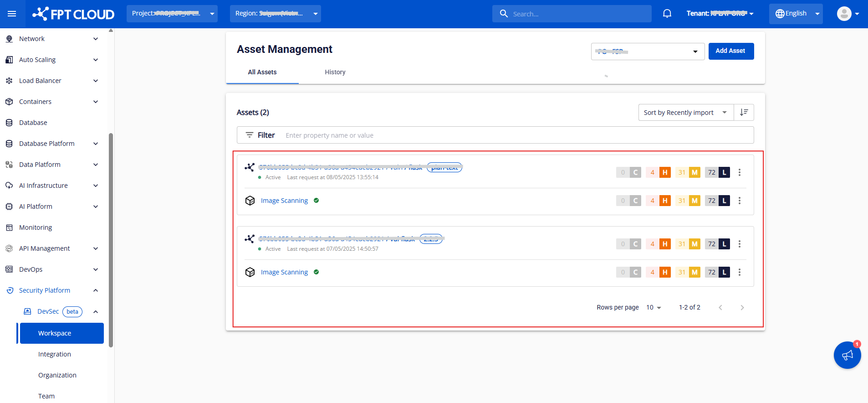
Task: Switch to the History tab
Action: (x=335, y=72)
